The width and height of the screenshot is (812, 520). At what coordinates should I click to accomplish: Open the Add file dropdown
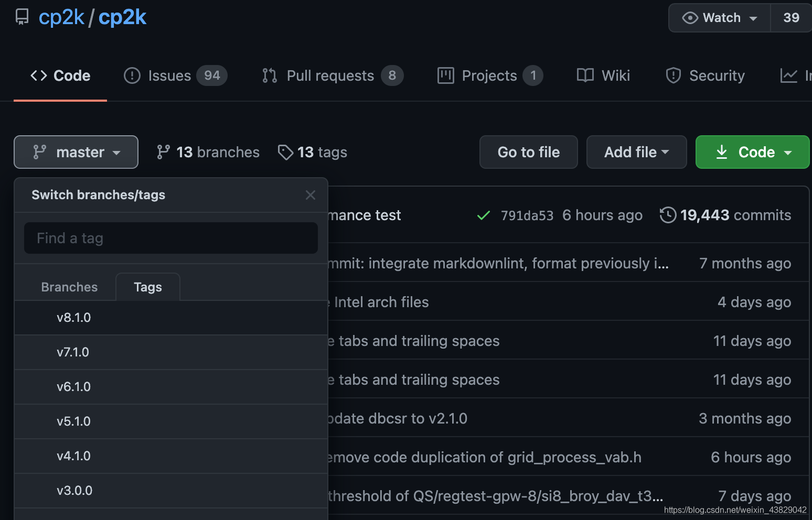click(x=637, y=152)
